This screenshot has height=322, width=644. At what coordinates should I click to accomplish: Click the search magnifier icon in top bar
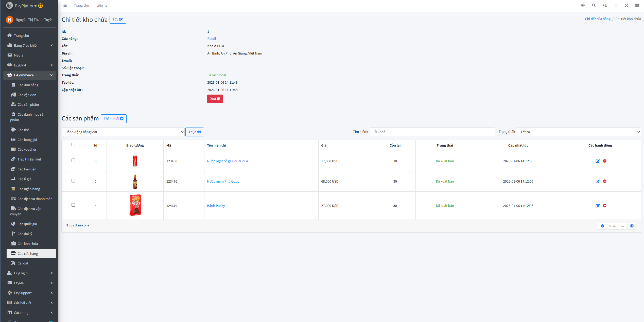(x=594, y=5)
